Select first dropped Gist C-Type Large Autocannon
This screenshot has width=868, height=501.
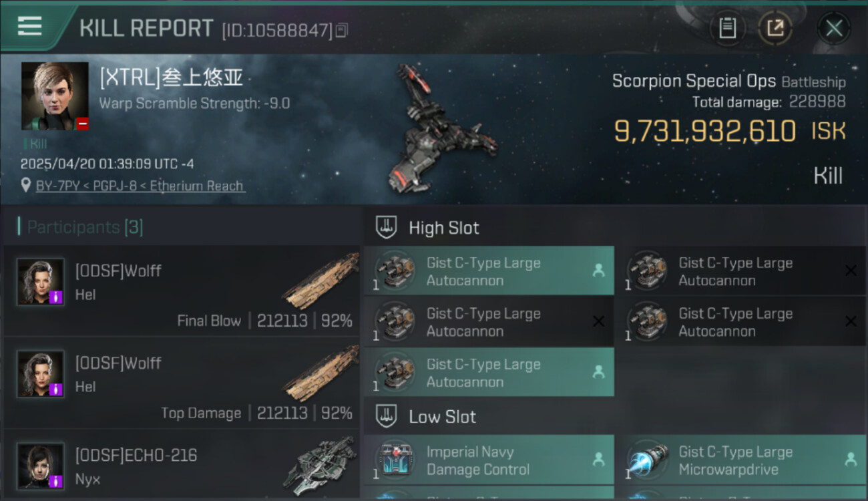(x=489, y=271)
